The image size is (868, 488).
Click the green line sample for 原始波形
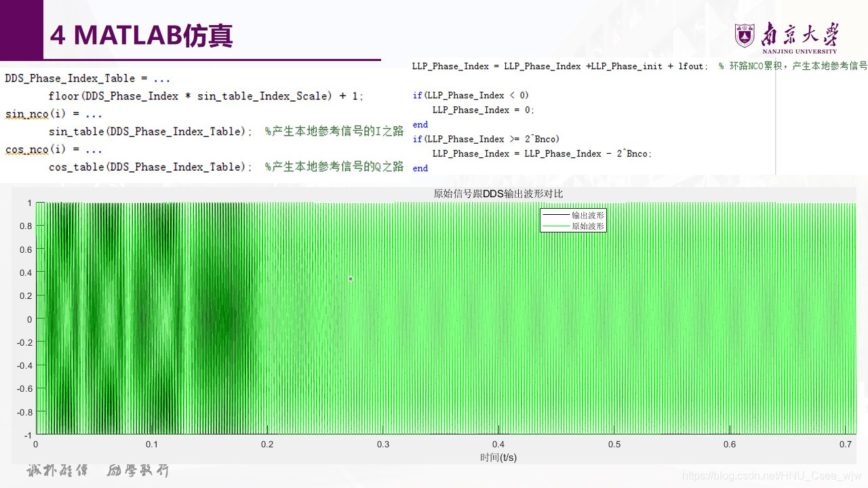[555, 226]
